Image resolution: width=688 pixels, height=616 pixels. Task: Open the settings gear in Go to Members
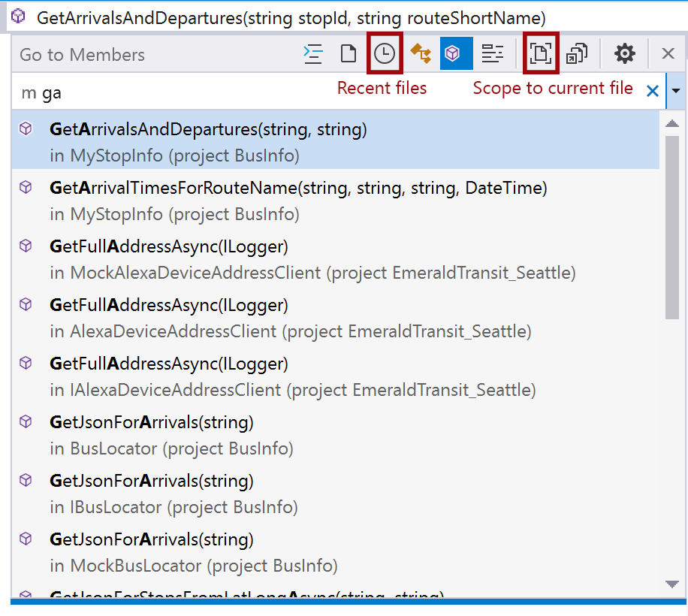pos(625,53)
